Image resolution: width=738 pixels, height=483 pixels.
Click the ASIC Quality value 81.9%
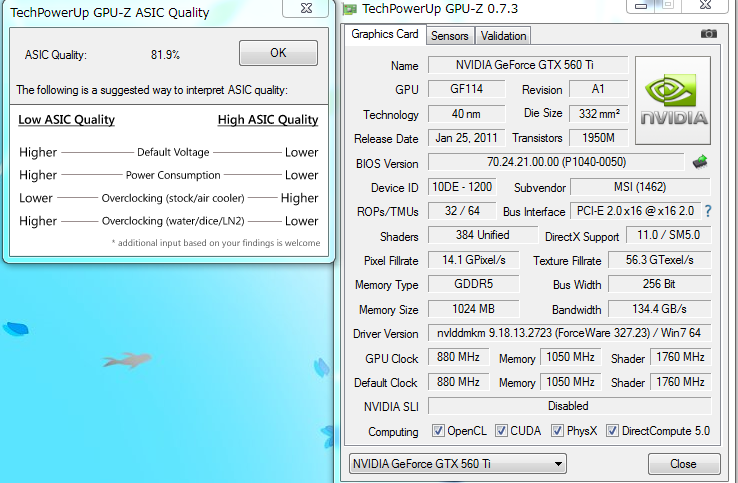click(x=165, y=55)
